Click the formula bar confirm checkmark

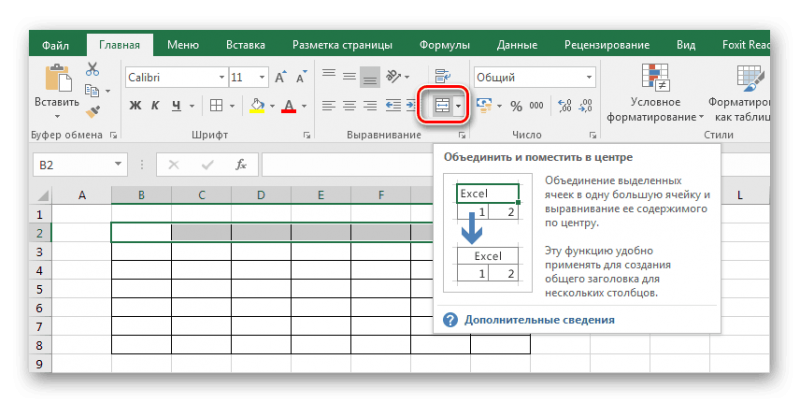point(207,165)
